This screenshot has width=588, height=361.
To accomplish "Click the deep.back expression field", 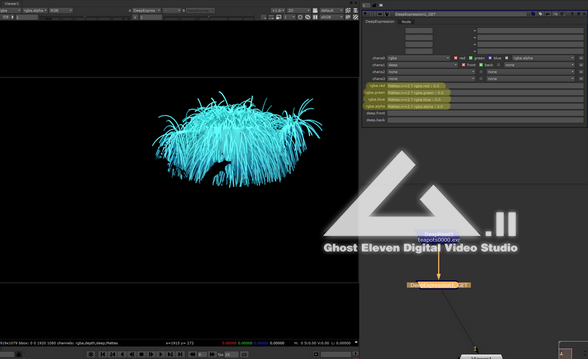I will [485, 120].
